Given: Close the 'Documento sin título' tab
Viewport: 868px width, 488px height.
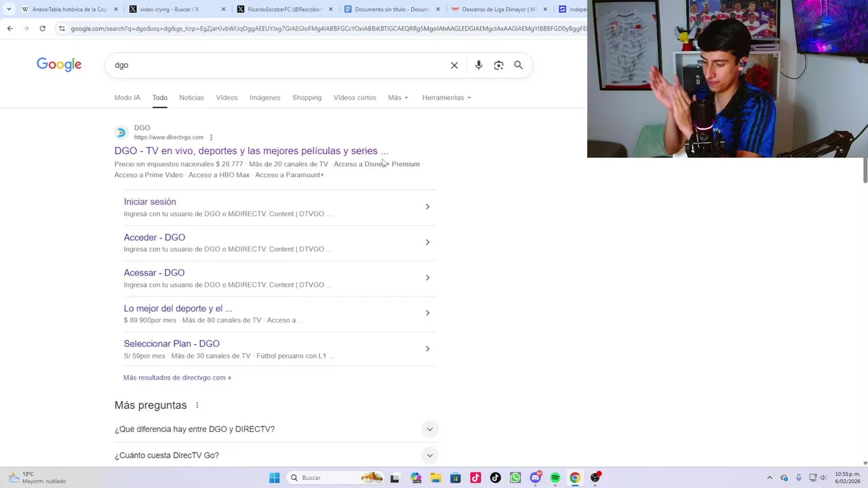Looking at the screenshot, I should [x=438, y=9].
